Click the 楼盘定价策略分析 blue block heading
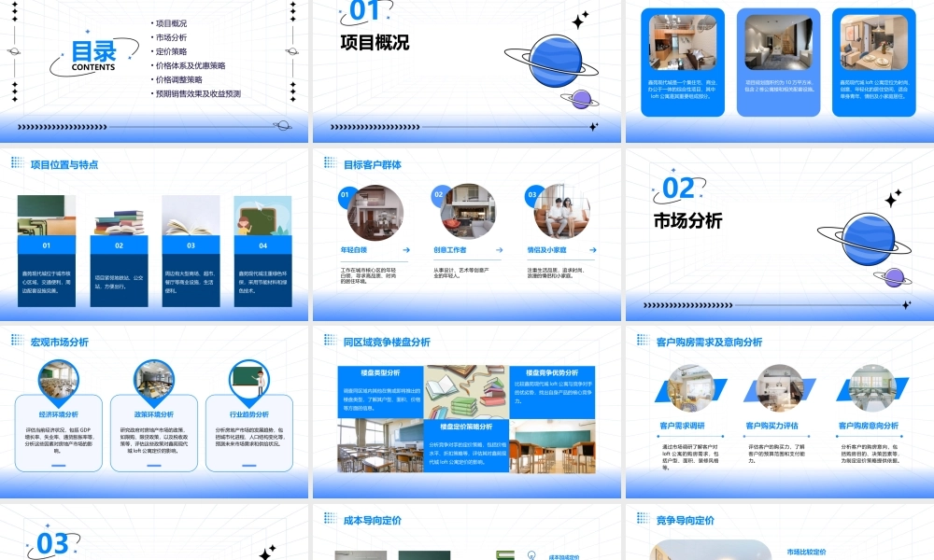 [466, 427]
